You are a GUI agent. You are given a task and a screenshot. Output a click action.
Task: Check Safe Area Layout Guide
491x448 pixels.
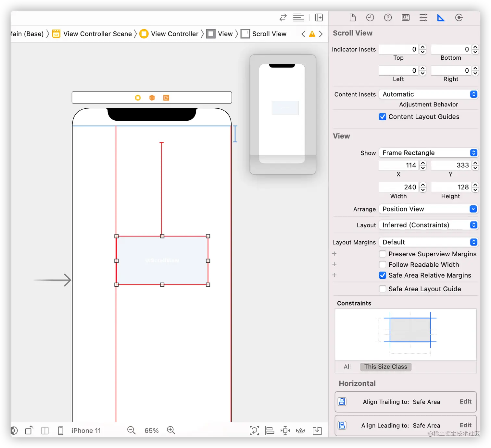pos(383,289)
